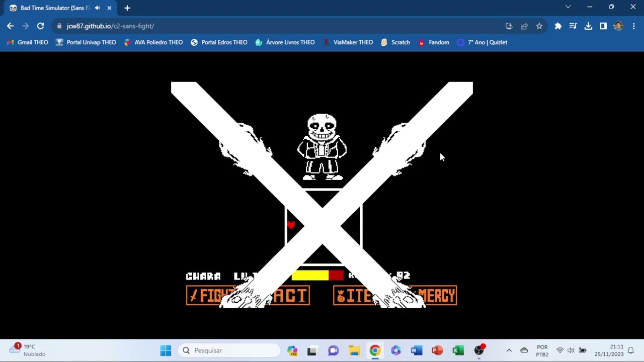The height and width of the screenshot is (362, 644).
Task: Open the battery tray icon
Action: coord(582,350)
